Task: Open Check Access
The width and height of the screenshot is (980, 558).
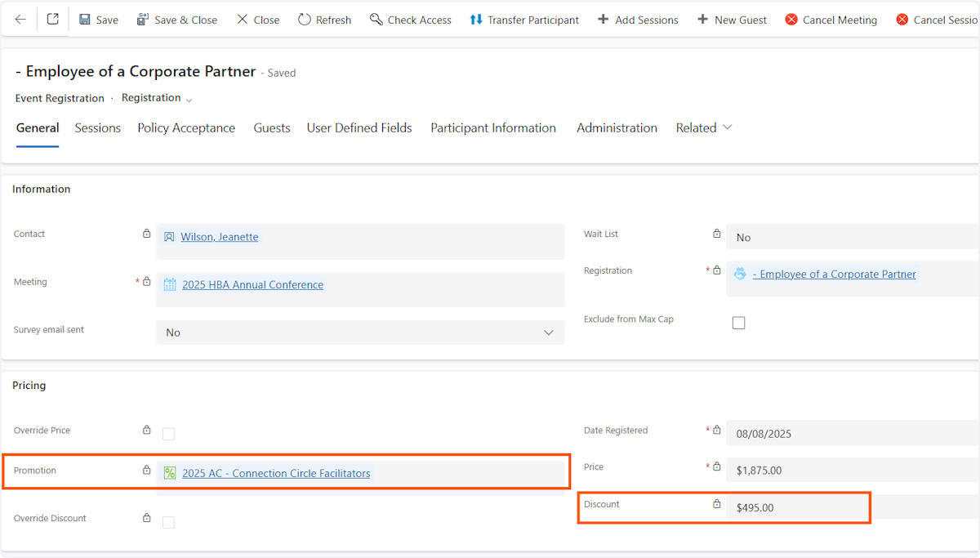Action: [410, 20]
